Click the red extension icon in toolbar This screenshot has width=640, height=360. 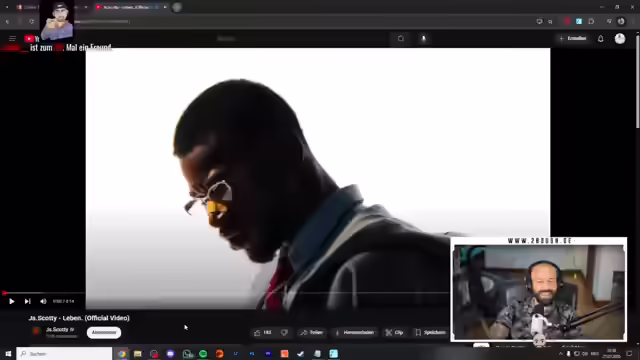click(x=567, y=21)
